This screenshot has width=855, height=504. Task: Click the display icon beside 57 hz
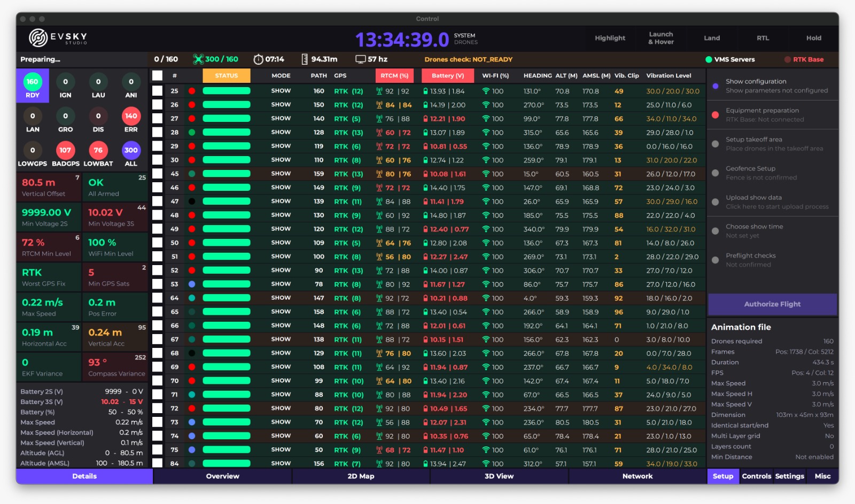click(x=361, y=59)
